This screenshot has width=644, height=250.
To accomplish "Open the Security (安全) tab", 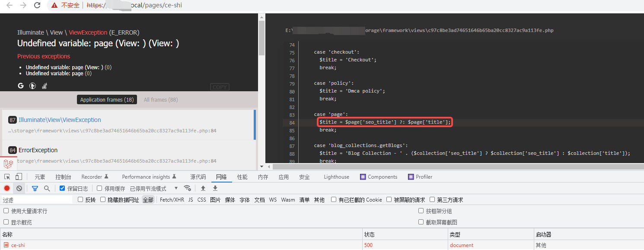I will tap(304, 177).
